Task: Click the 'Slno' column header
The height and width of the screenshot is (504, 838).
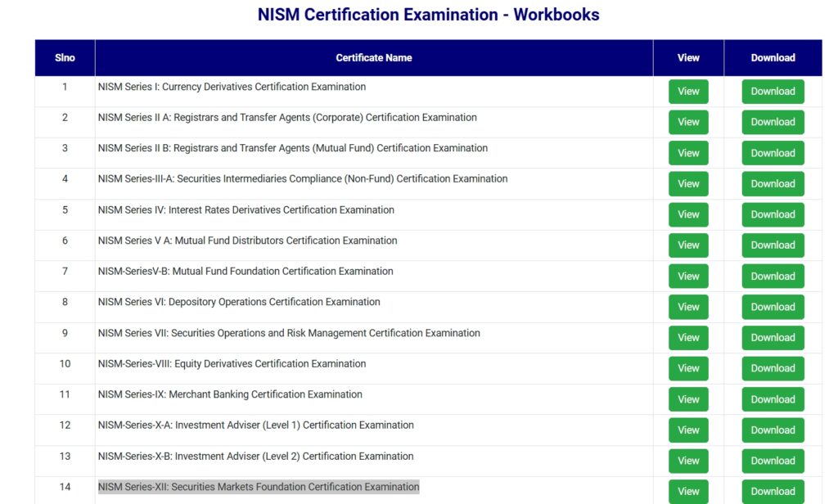Action: point(65,58)
